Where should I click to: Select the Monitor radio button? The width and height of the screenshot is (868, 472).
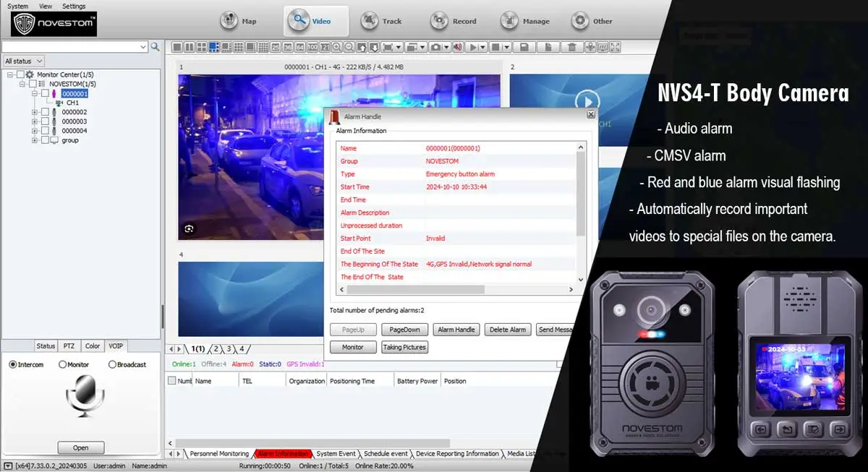(62, 364)
